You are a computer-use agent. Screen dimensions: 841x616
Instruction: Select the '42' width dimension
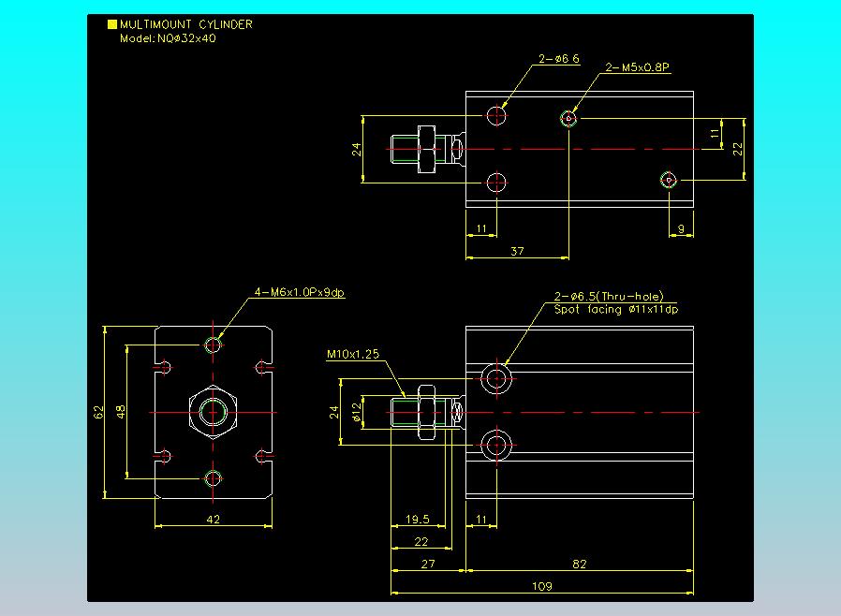213,519
